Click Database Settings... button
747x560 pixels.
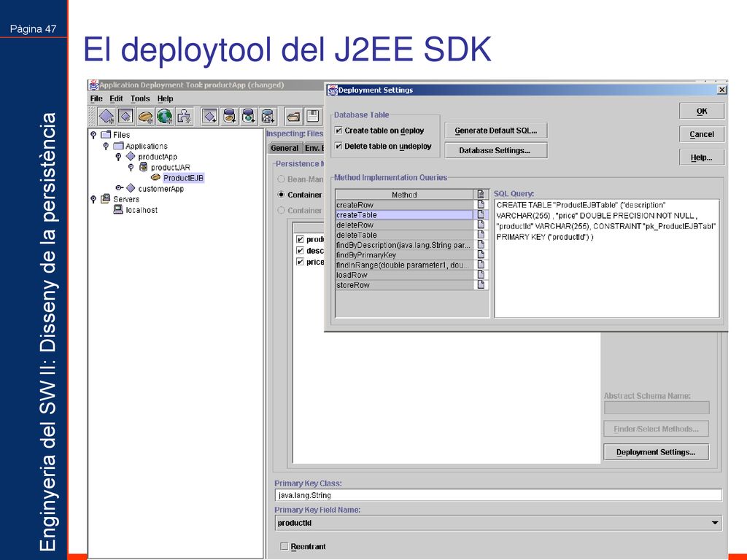point(496,150)
